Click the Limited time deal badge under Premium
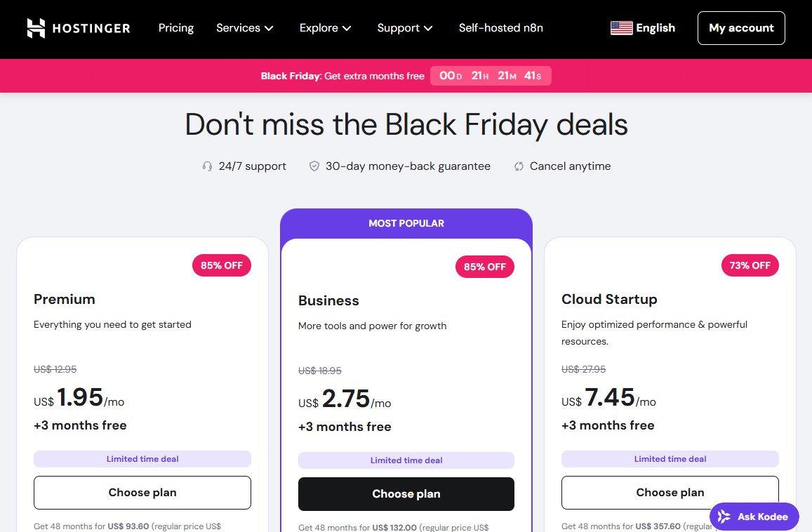Viewport: 812px width, 532px height. [142, 458]
